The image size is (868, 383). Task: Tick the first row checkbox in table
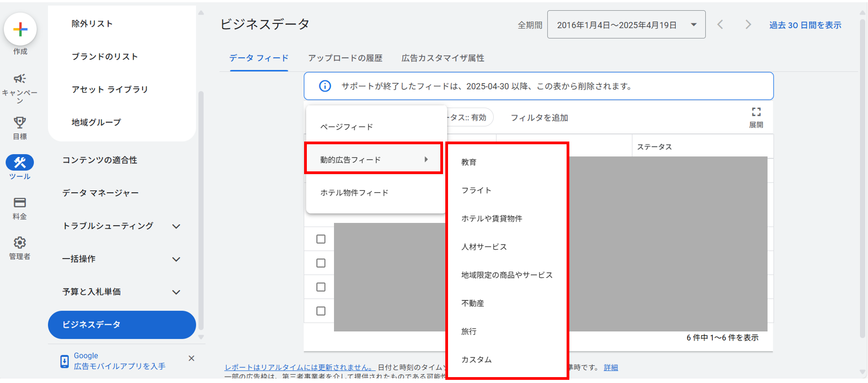click(x=321, y=239)
